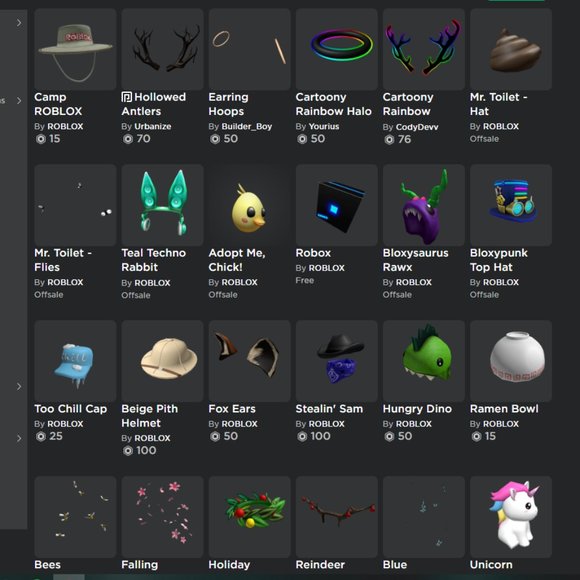580x580 pixels.
Task: Select the Unicorn item thumbnail
Action: (511, 517)
